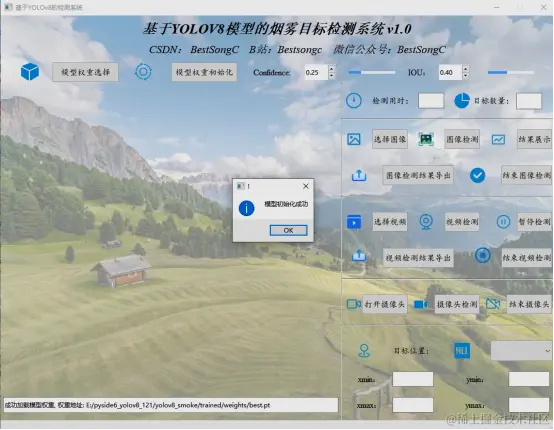554x430 pixels.
Task: Open the 目标位置 dropdown
Action: click(521, 351)
